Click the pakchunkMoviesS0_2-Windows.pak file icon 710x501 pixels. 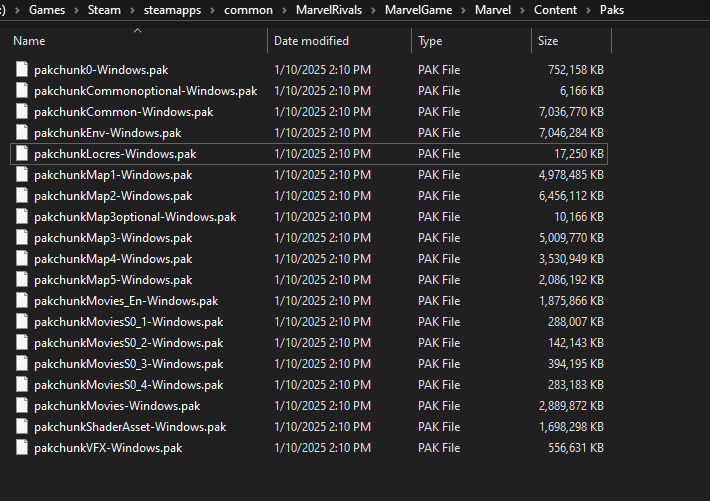[x=22, y=342]
